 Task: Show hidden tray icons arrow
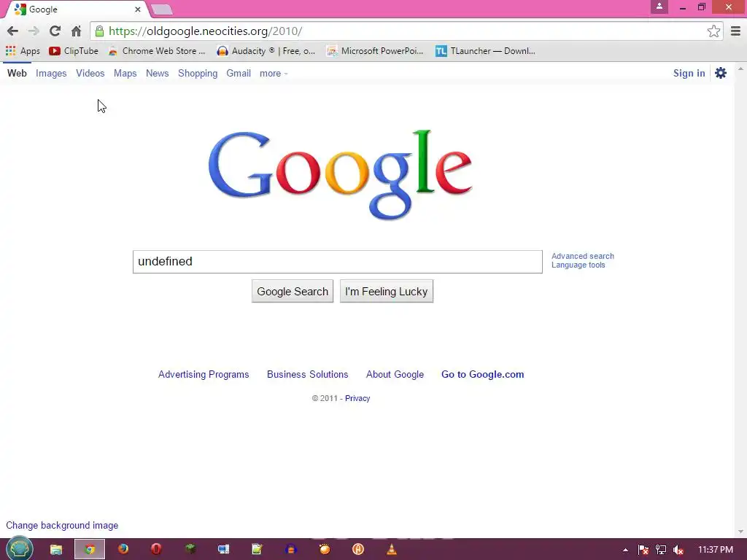(625, 550)
